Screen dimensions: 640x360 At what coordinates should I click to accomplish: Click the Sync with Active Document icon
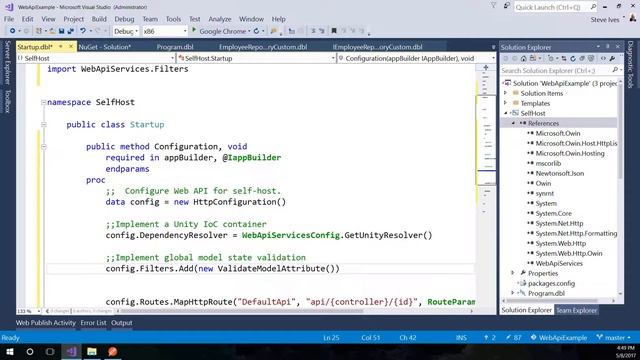pyautogui.click(x=564, y=59)
